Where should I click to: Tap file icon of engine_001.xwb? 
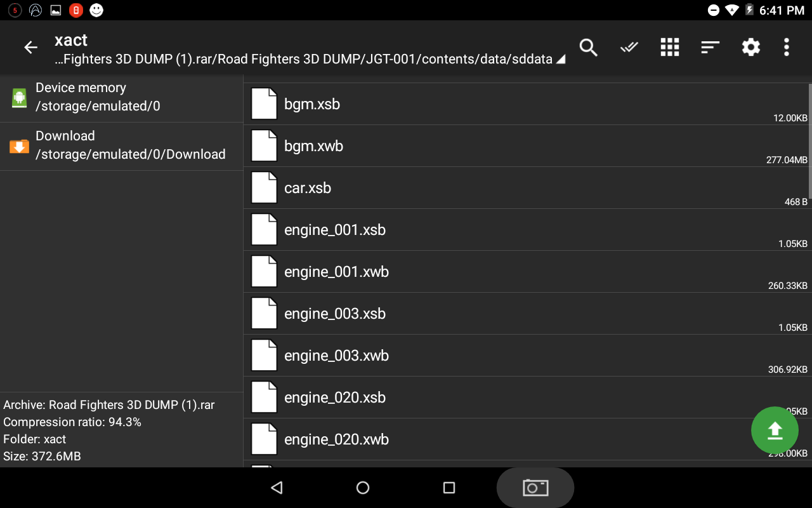click(264, 272)
